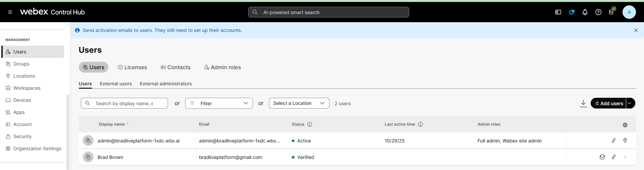Open the help question mark icon
Screen dimensions: 644x170
[x=598, y=12]
